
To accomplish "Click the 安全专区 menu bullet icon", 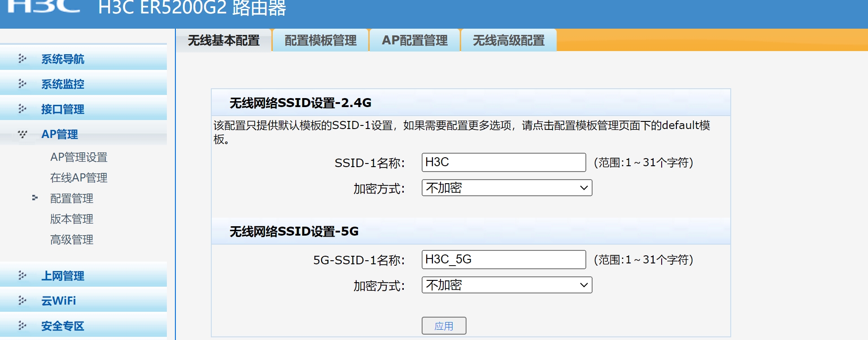I will tap(22, 326).
